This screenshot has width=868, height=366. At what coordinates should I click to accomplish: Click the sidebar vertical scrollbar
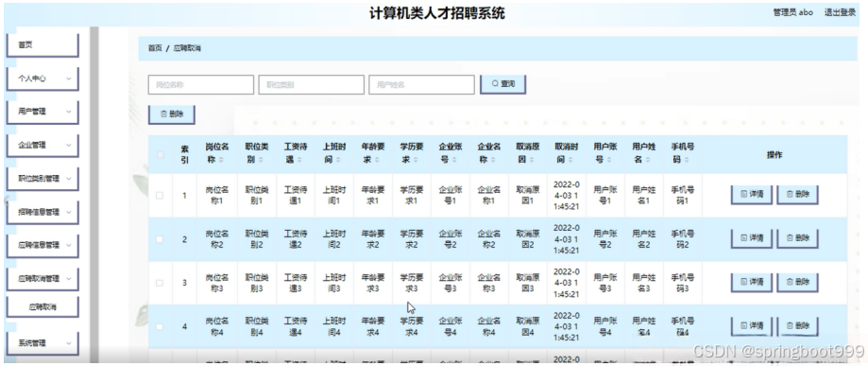click(94, 194)
